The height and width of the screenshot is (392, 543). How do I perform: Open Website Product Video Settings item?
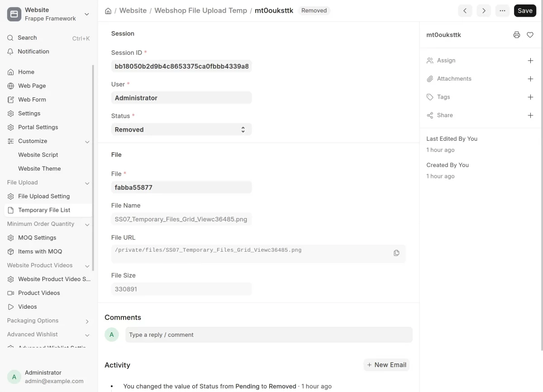click(x=48, y=279)
